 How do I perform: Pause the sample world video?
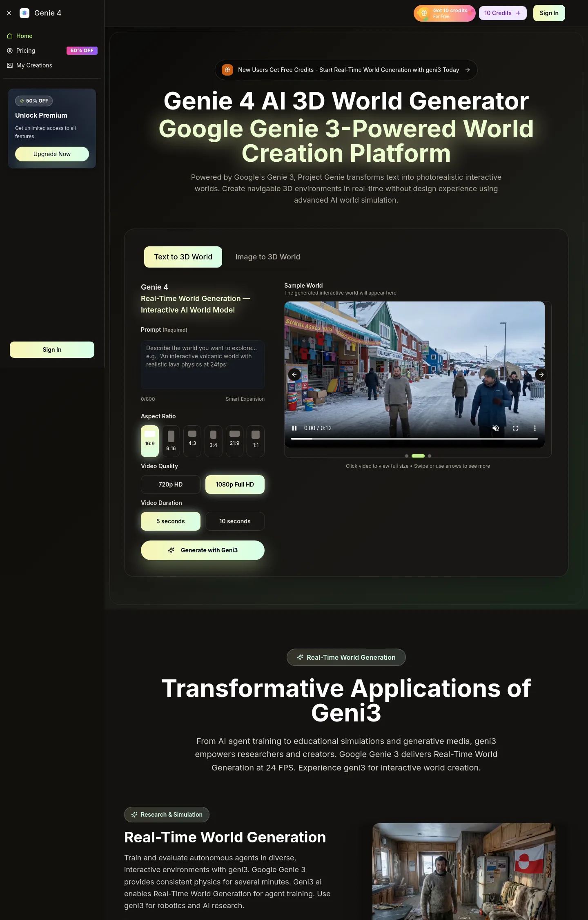click(294, 428)
